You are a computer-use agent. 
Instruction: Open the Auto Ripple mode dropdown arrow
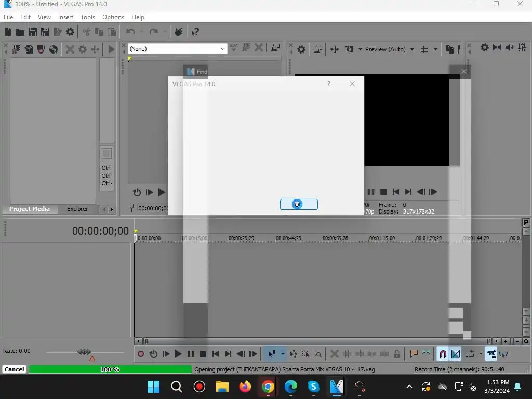coord(481,354)
